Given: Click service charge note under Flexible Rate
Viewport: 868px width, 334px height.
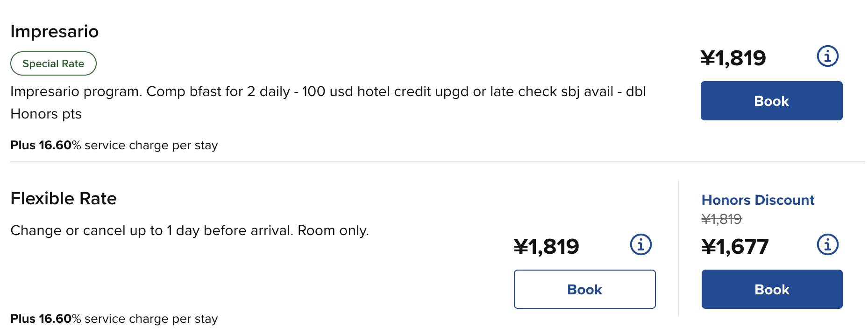Looking at the screenshot, I should point(114,319).
